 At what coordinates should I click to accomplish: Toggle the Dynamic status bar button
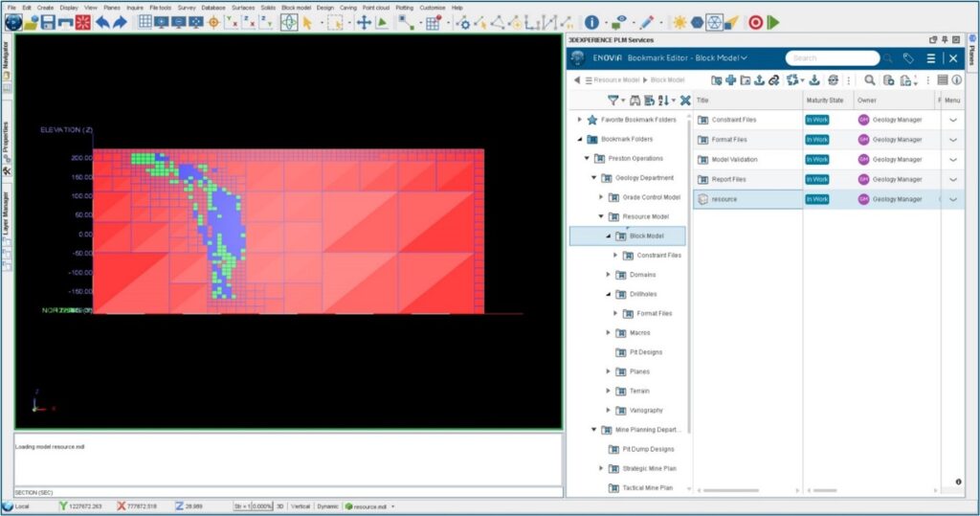pos(327,506)
